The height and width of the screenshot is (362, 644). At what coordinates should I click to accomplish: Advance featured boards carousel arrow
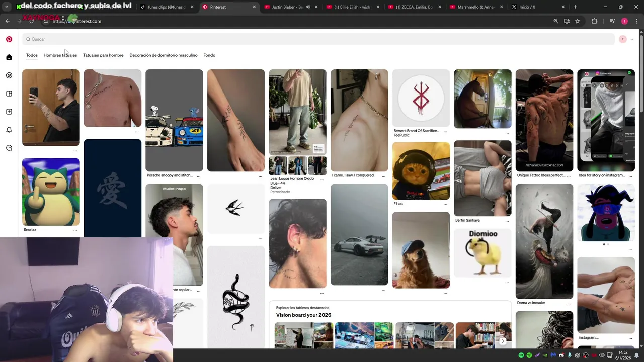(x=502, y=341)
